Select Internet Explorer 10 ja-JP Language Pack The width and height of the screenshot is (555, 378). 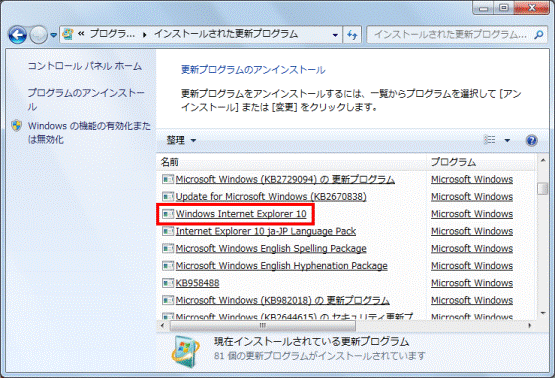[x=266, y=231]
